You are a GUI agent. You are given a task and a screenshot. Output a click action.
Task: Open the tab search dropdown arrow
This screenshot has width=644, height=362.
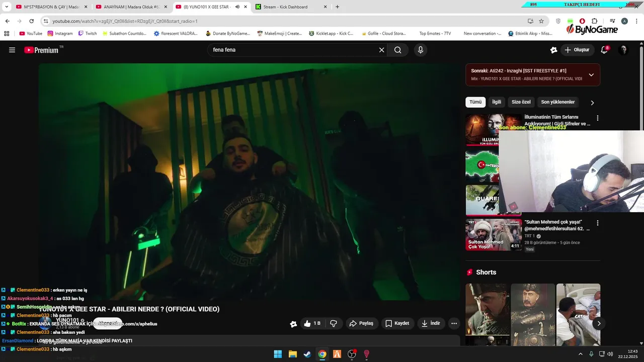[7, 7]
